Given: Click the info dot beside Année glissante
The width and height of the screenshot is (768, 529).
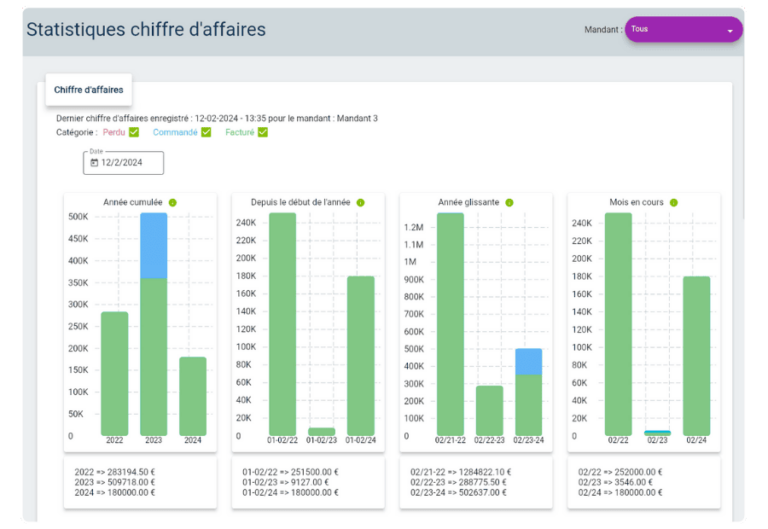Looking at the screenshot, I should click(x=509, y=203).
